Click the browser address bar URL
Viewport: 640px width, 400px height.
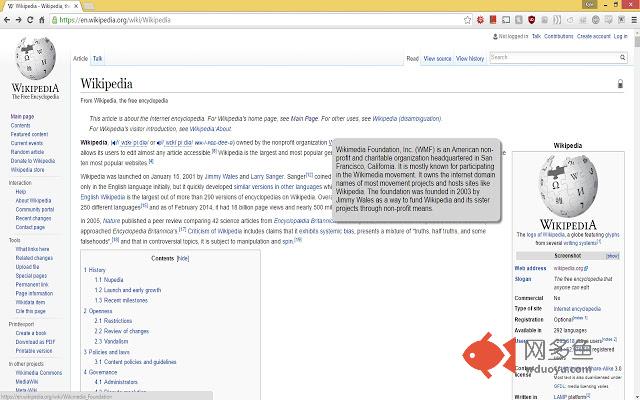(115, 20)
